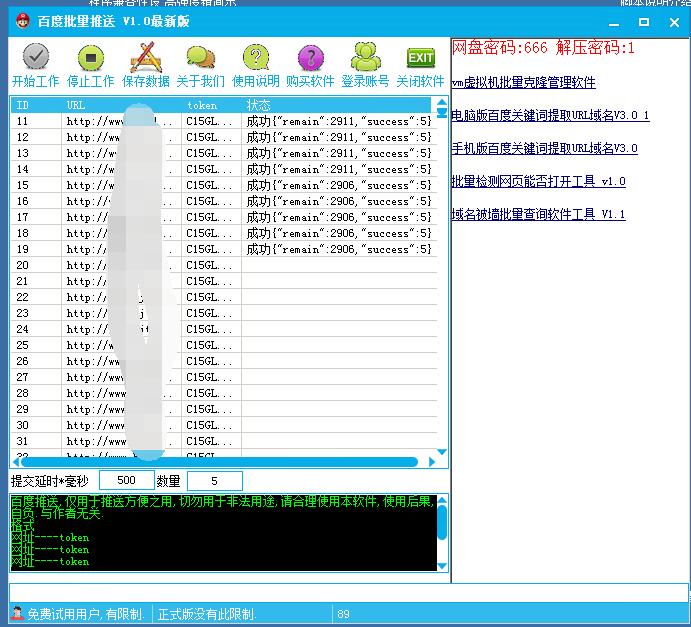Screen dimensions: 691x627
Task: Click the 停止工作 stop icon
Action: click(90, 58)
